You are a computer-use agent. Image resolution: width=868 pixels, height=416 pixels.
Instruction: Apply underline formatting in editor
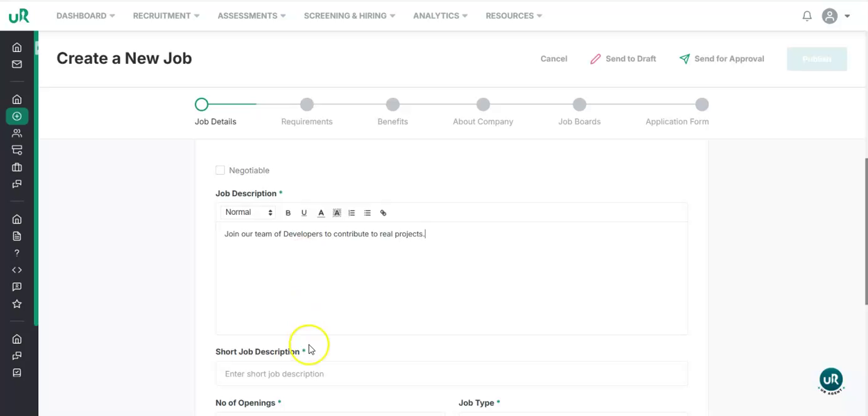[x=304, y=213]
